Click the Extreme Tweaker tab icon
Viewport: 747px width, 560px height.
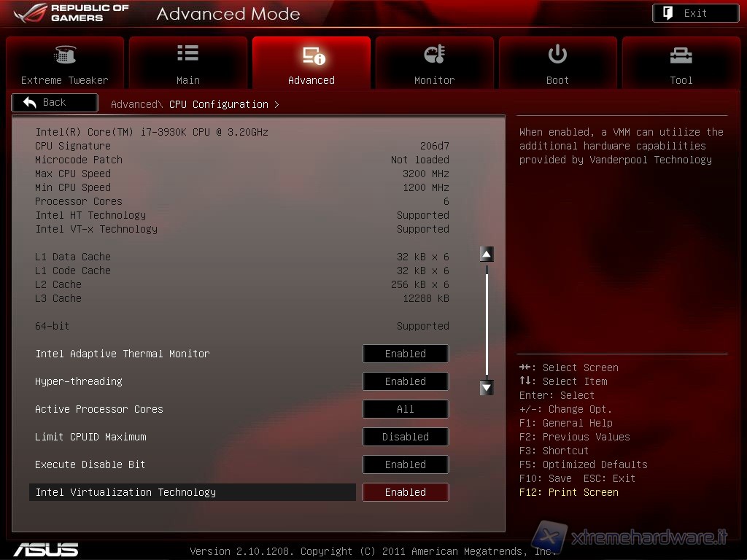coord(64,55)
